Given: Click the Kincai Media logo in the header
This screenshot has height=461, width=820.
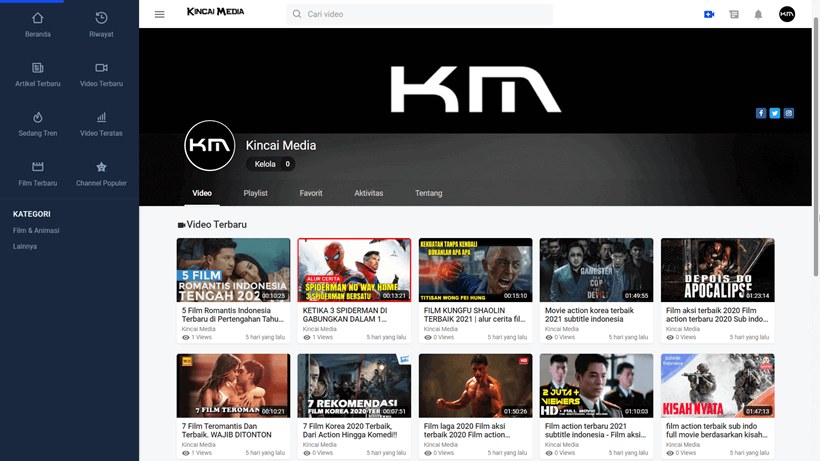Looking at the screenshot, I should [x=215, y=11].
